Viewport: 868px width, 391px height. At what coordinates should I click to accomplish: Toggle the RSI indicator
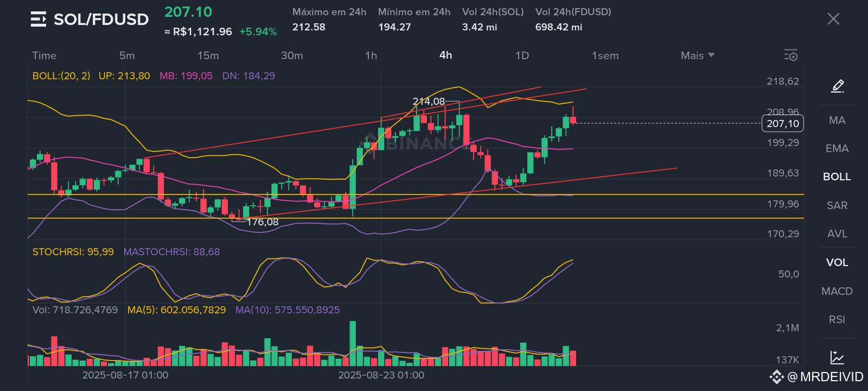click(x=837, y=319)
